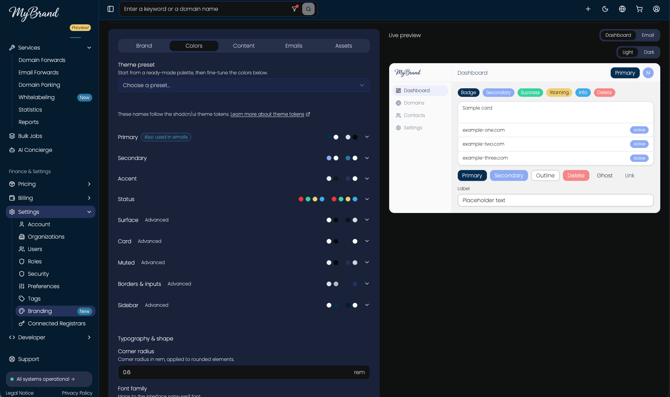Screen dimensions: 670x397
Task: Click the Preferences sliders icon
Action: (x=22, y=286)
